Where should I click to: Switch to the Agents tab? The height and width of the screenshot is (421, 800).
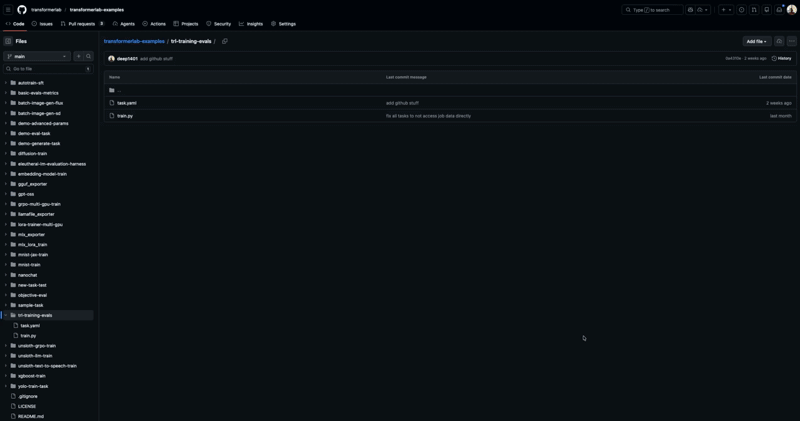[124, 24]
